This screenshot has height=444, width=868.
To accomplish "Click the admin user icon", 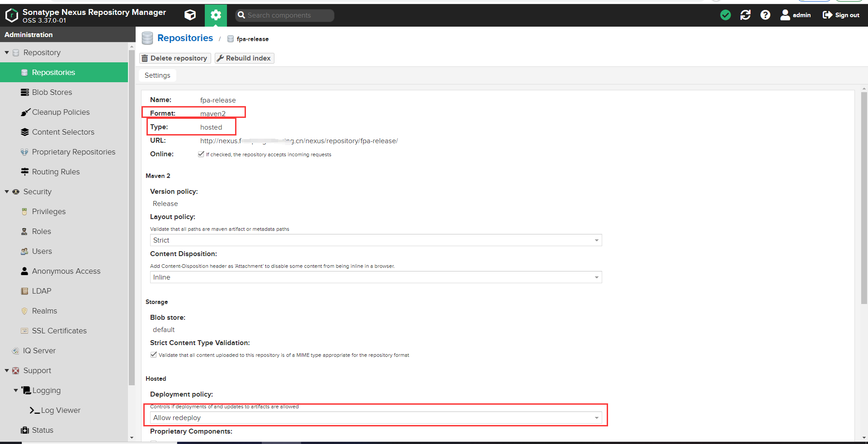I will tap(785, 15).
